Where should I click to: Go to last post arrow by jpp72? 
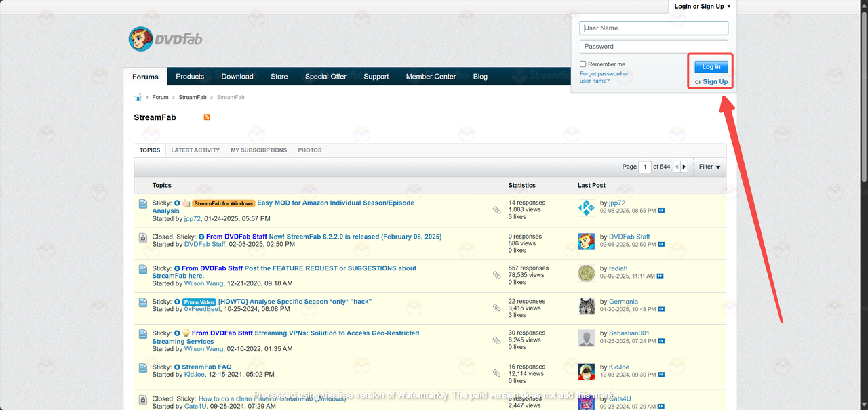(661, 211)
